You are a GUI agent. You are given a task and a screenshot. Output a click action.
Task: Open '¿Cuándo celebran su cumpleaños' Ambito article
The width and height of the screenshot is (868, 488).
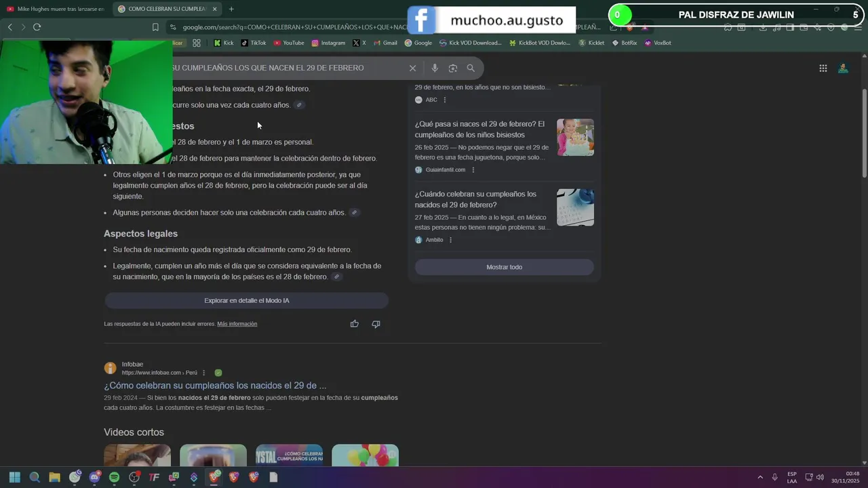[475, 199]
